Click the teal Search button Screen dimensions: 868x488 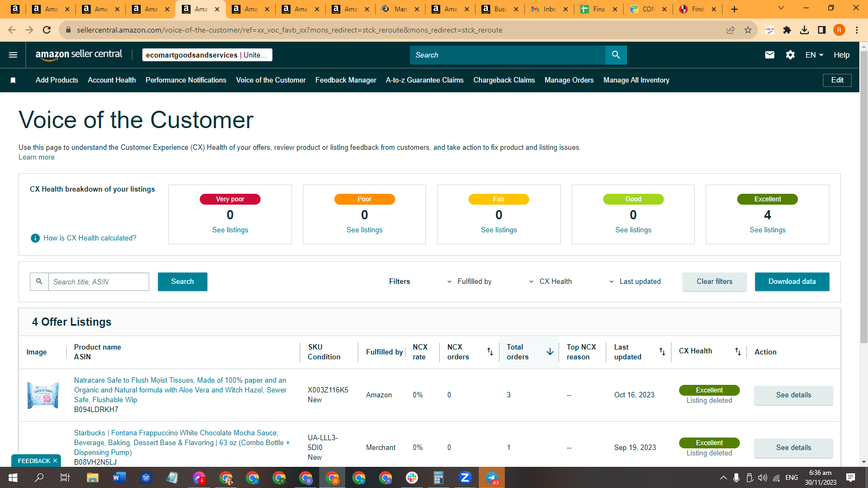(182, 282)
